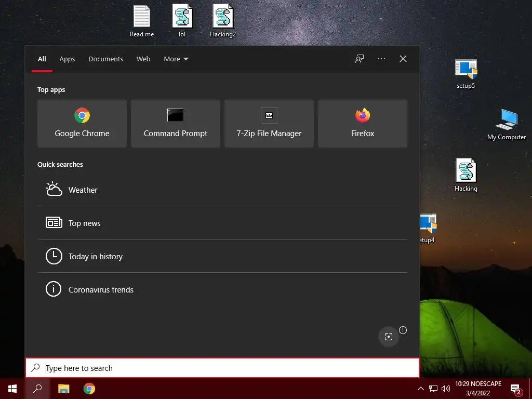The height and width of the screenshot is (399, 532).
Task: Expand the More dropdown
Action: point(176,59)
